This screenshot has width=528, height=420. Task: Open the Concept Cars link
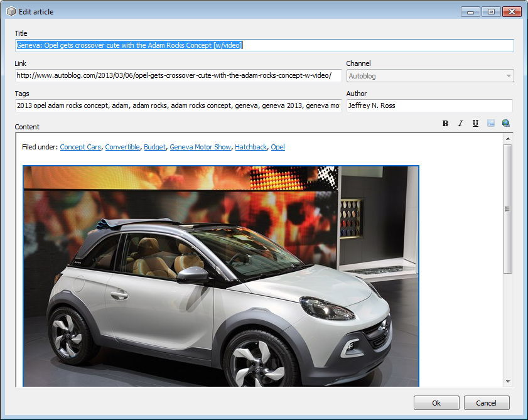click(80, 146)
